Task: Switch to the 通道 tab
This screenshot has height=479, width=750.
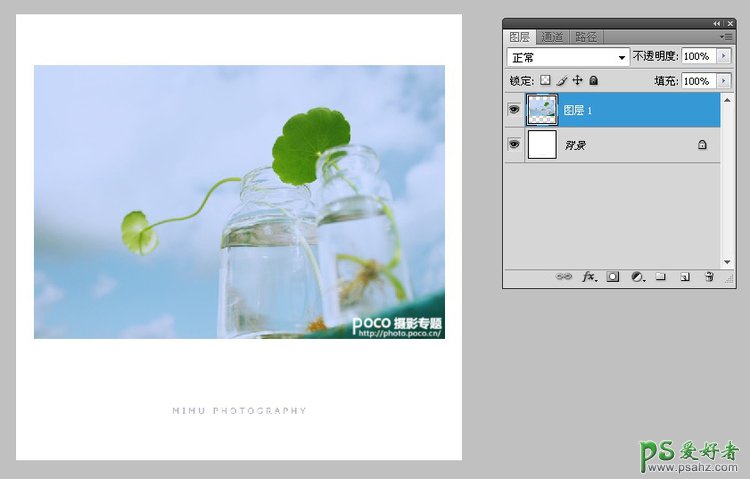Action: click(x=553, y=37)
